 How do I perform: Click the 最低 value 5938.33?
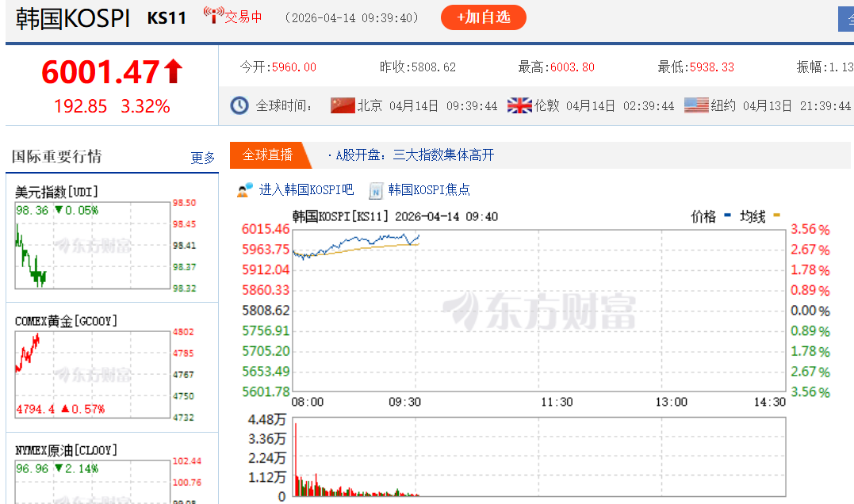point(712,67)
